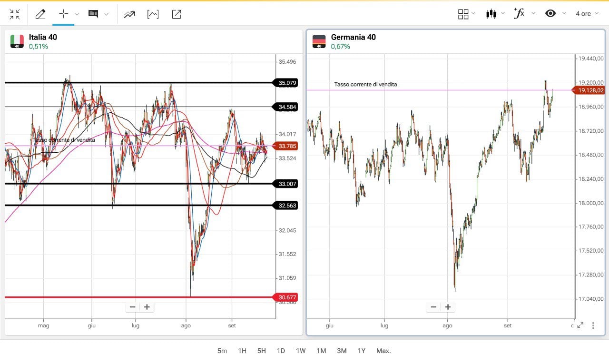Click the text annotation comment tool
This screenshot has height=364, width=609.
tap(93, 14)
